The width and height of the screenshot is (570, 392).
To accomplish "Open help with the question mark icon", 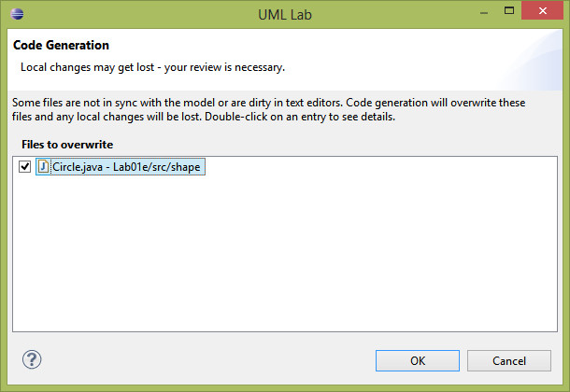I will coord(32,359).
